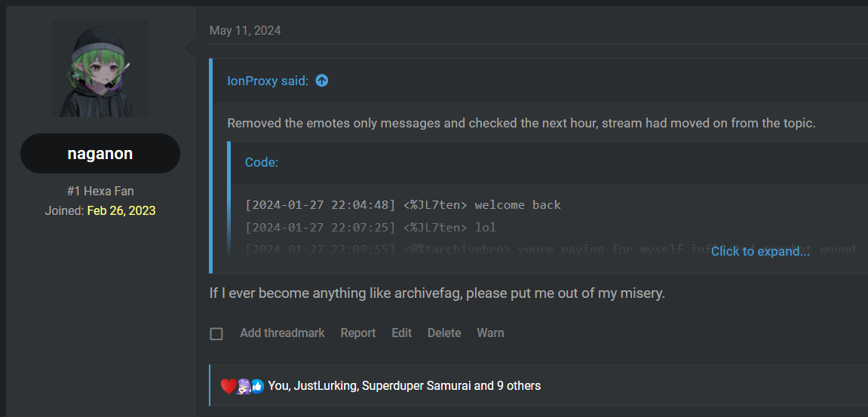Report this post
The height and width of the screenshot is (417, 868).
coord(358,333)
